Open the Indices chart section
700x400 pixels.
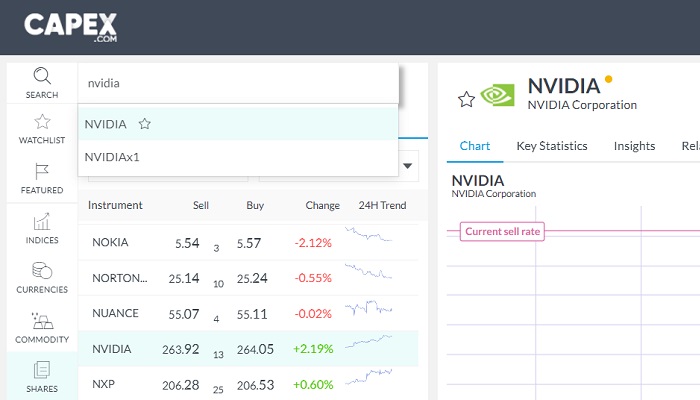[42, 229]
